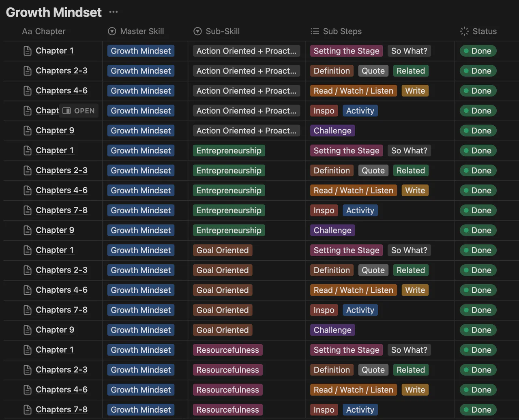This screenshot has width=519, height=420.
Task: Click Resourcefulness tag in its Chapter 1 row
Action: tap(228, 350)
